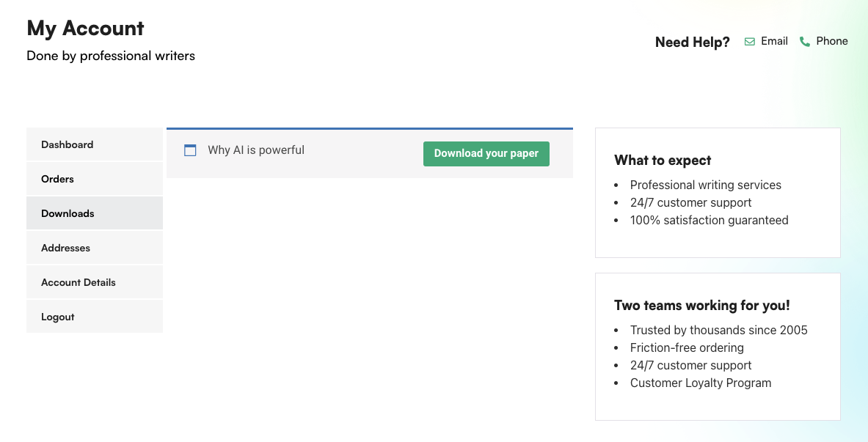Go to the Orders section
The width and height of the screenshot is (868, 442).
57,179
